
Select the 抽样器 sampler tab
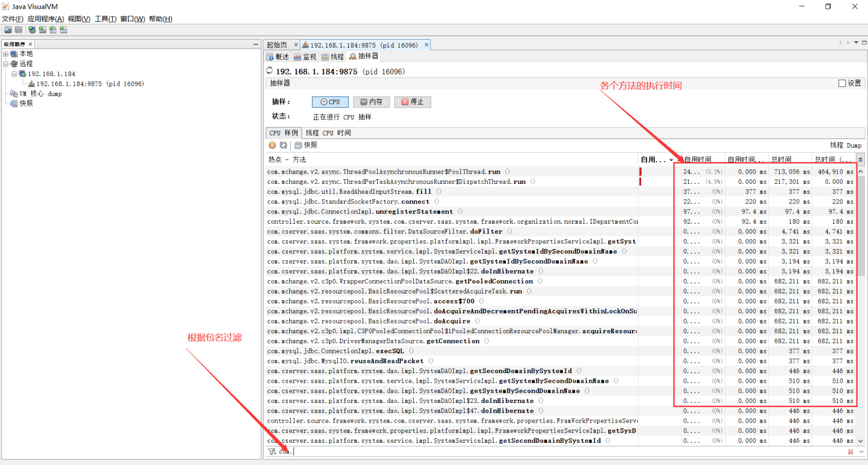(364, 56)
